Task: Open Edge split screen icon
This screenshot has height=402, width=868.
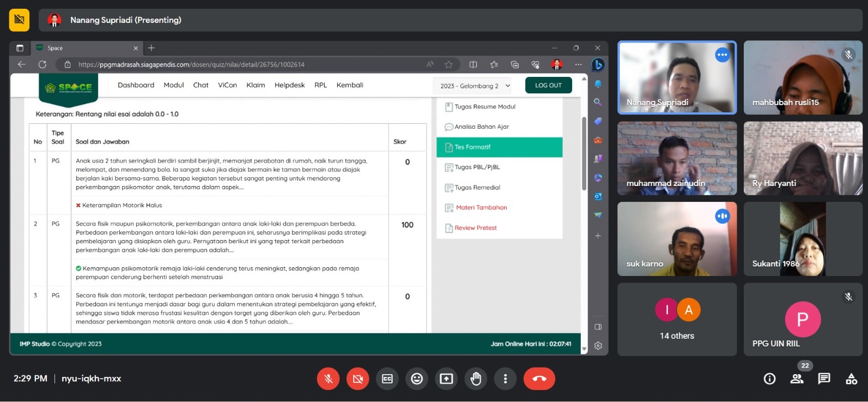Action: [x=473, y=64]
